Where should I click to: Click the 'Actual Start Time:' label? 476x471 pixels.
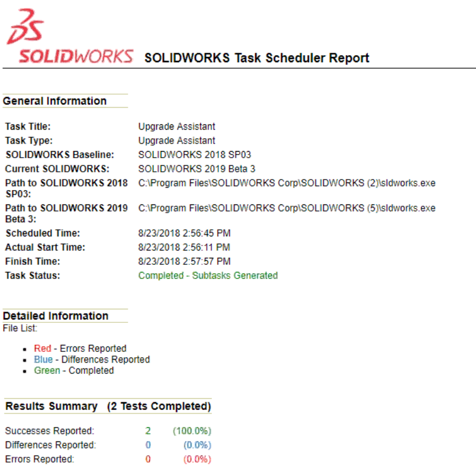pyautogui.click(x=45, y=247)
